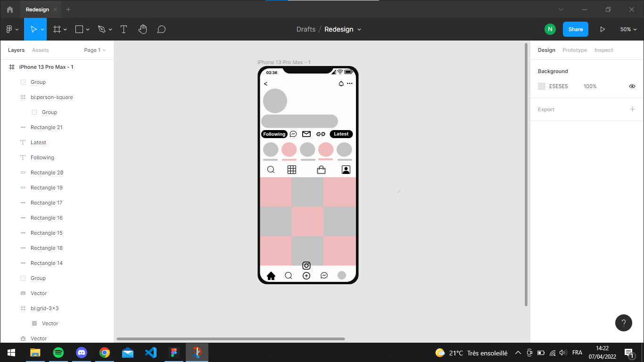This screenshot has width=644, height=362.
Task: Open the comment tool
Action: tap(161, 29)
